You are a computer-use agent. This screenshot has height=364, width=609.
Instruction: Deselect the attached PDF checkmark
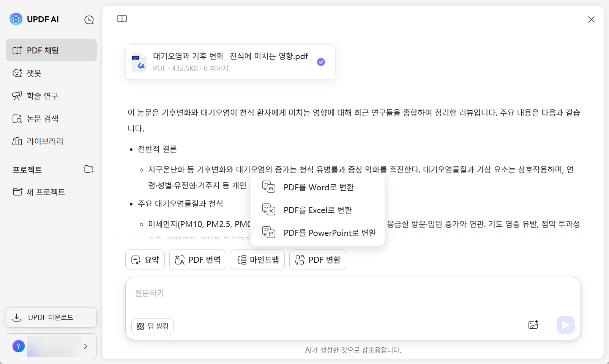pyautogui.click(x=321, y=61)
